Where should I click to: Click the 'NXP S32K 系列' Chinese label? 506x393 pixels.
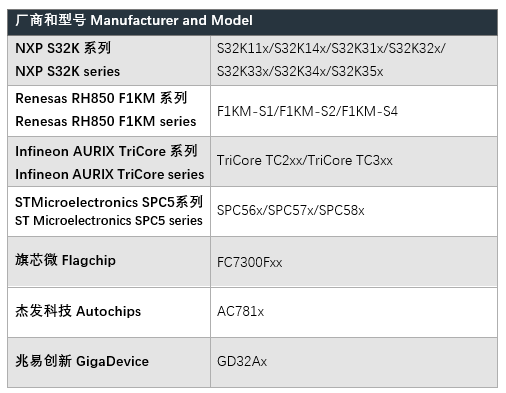coord(63,48)
